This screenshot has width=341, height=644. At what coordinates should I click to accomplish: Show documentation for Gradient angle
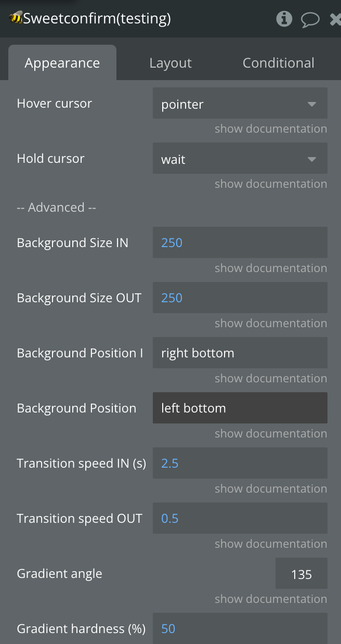click(271, 599)
